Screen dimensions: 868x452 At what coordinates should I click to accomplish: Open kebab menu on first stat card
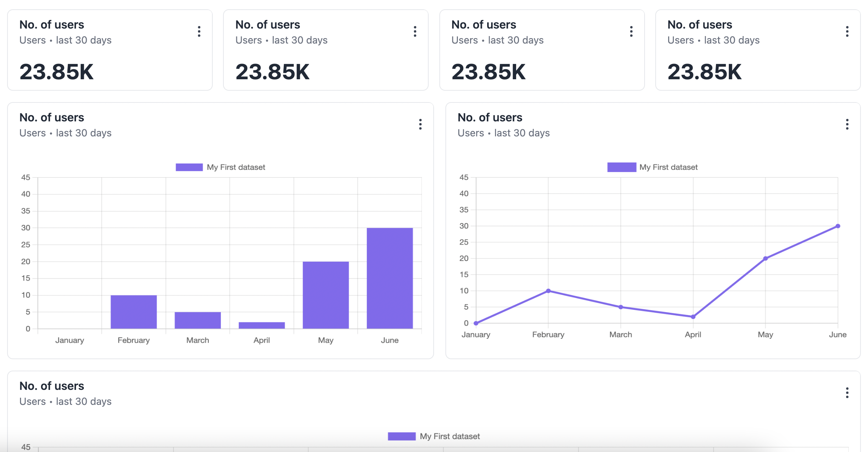click(199, 31)
